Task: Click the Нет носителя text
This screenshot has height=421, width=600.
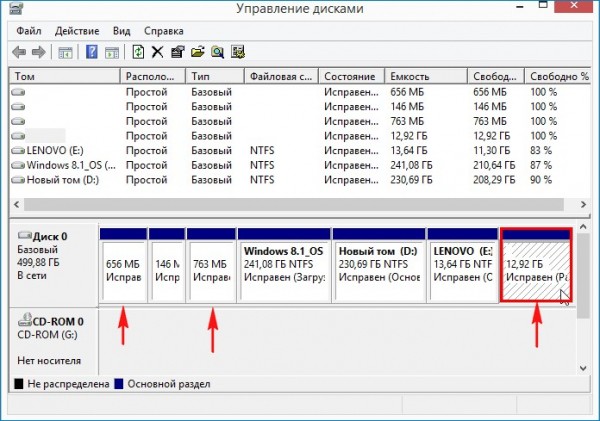Action: pyautogui.click(x=49, y=361)
